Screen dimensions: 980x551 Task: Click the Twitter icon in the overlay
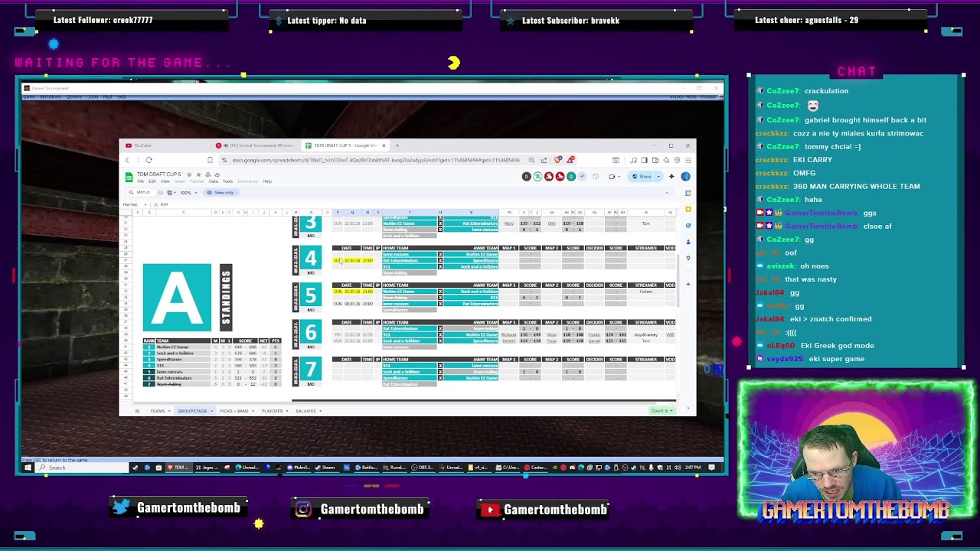[x=121, y=507]
